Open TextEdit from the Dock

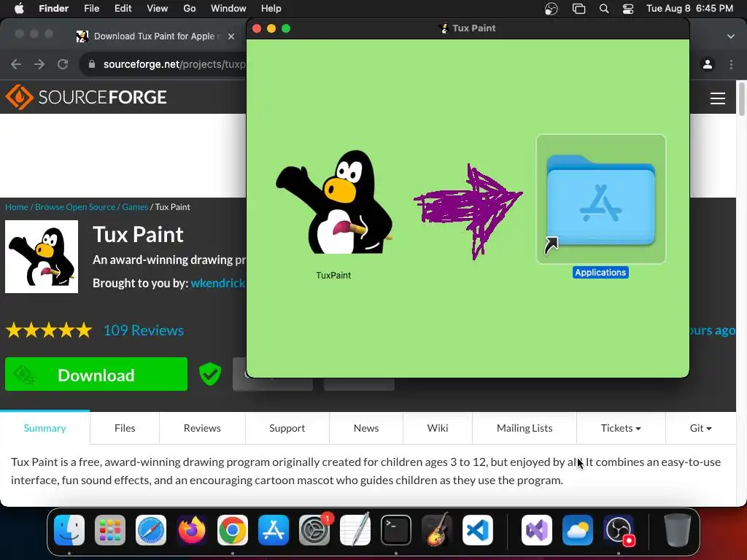pos(355,530)
